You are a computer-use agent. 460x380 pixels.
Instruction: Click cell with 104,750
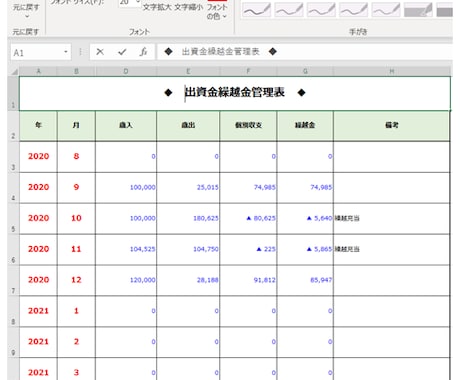(188, 249)
